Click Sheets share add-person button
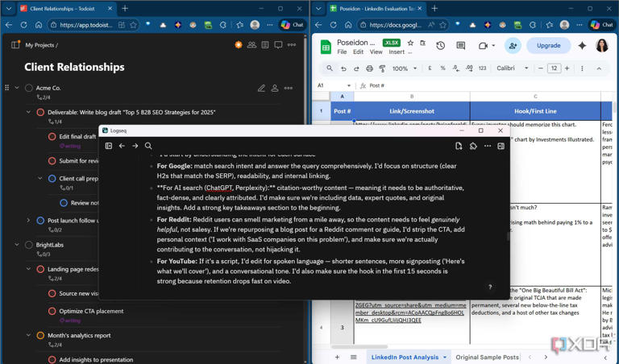 (x=513, y=46)
